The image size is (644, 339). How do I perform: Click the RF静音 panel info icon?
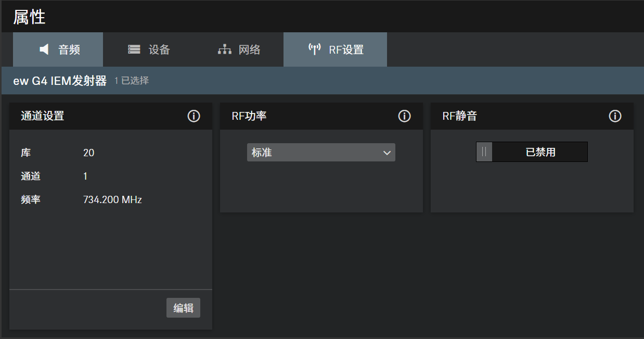click(x=615, y=116)
